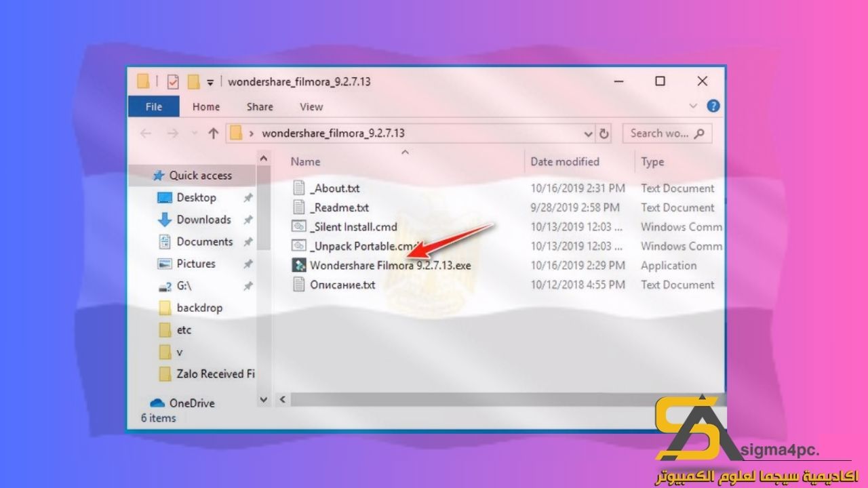This screenshot has height=488, width=868.
Task: Sort by the Date modified column
Action: point(565,162)
